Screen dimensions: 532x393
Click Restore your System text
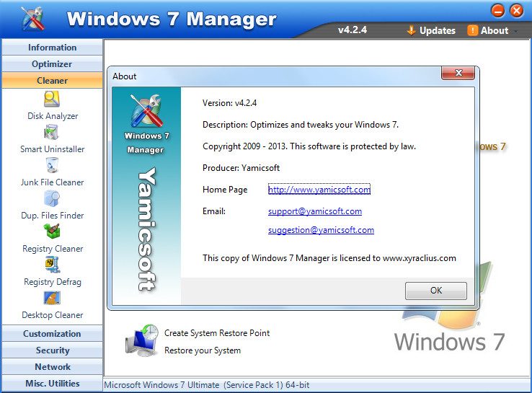203,350
